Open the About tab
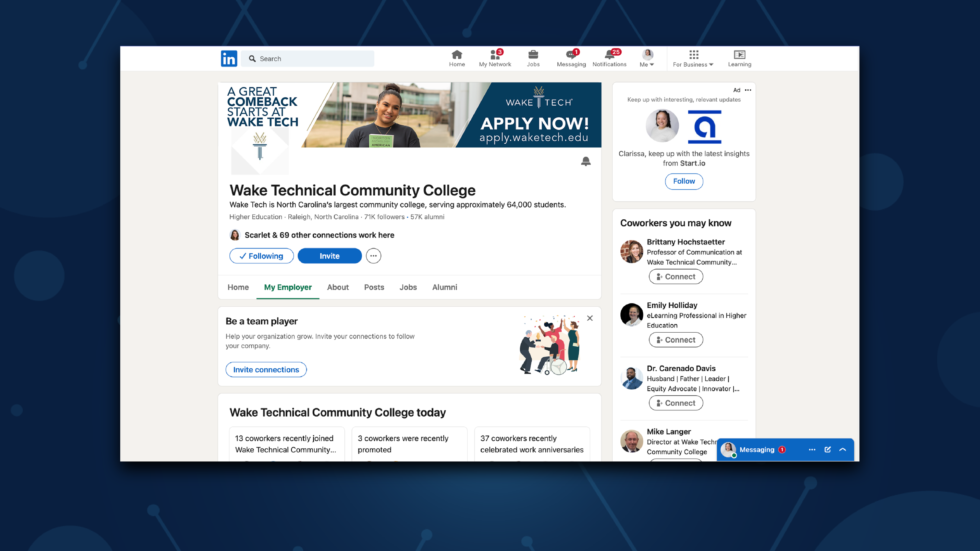The height and width of the screenshot is (551, 980). [x=338, y=287]
